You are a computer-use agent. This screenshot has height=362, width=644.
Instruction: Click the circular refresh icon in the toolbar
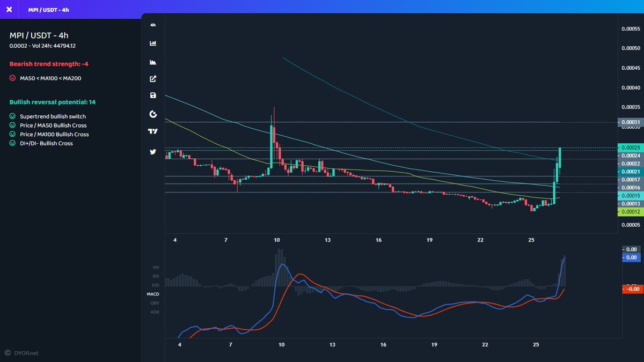pyautogui.click(x=153, y=114)
